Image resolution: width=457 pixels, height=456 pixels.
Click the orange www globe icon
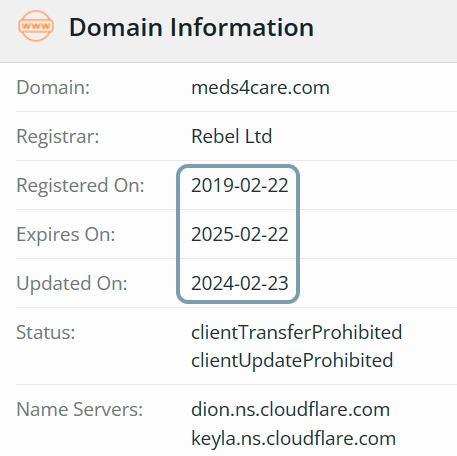click(x=36, y=26)
